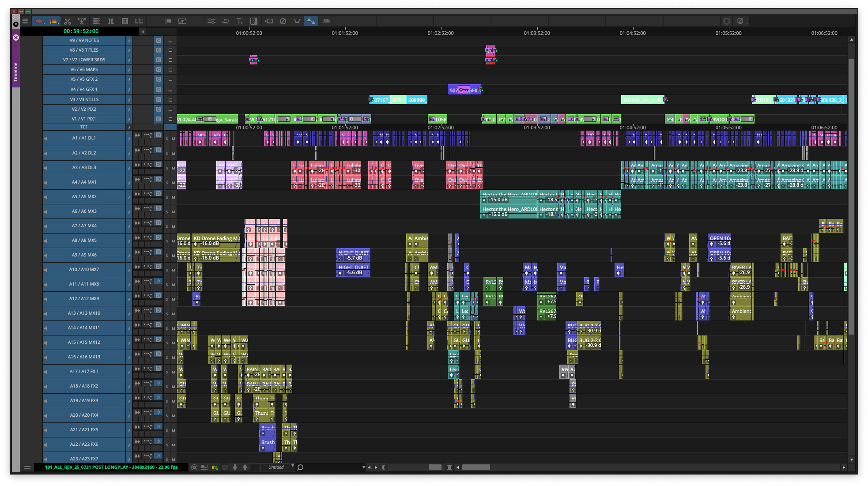Click the timeline zoom scale slider at bottom
Viewport: 868px width, 486px height.
(435, 467)
